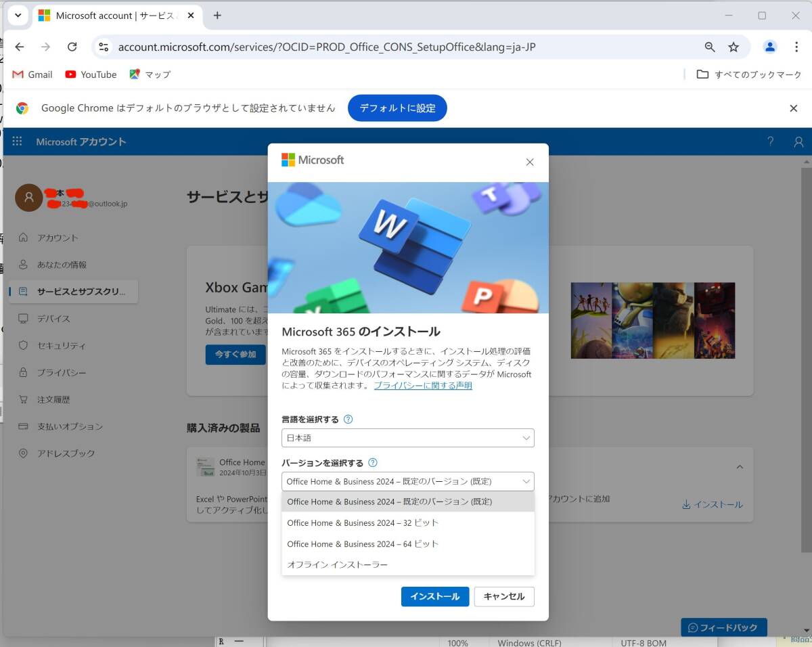Open the フィードバック button
The image size is (812, 647).
(x=724, y=628)
